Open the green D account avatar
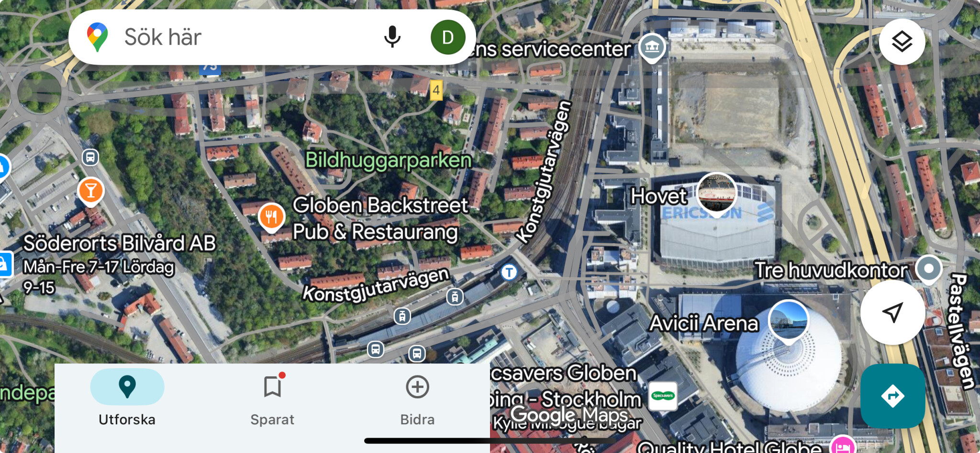 [448, 37]
